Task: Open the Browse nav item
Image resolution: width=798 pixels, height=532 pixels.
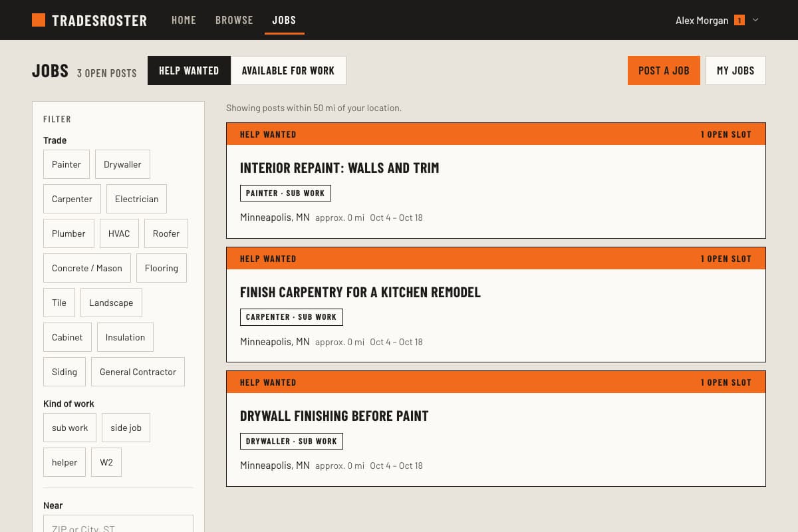Action: pyautogui.click(x=234, y=20)
